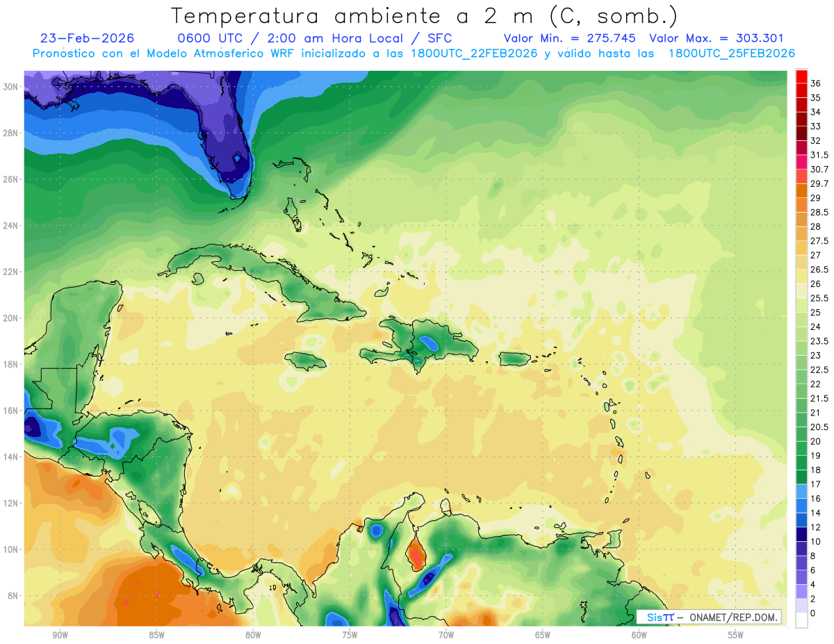Click the colorbar value label "30.7"
The width and height of the screenshot is (834, 644).
pos(819,170)
